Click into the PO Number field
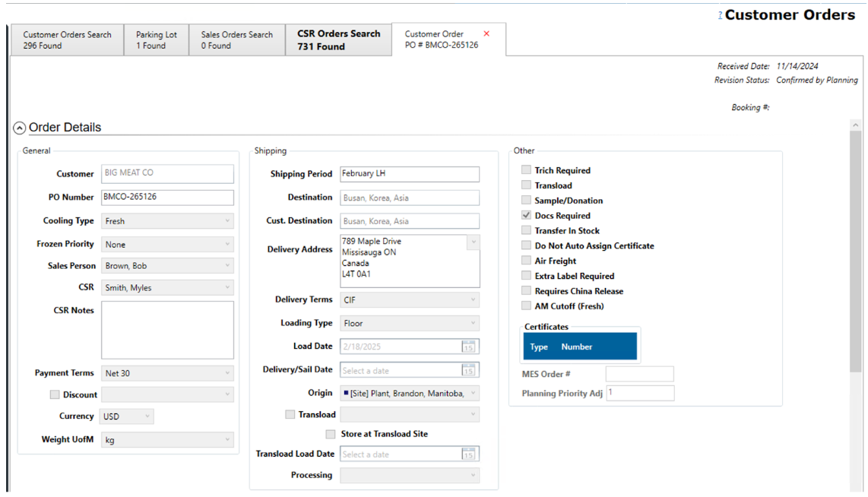Viewport: 868px width, 497px height. click(x=167, y=198)
